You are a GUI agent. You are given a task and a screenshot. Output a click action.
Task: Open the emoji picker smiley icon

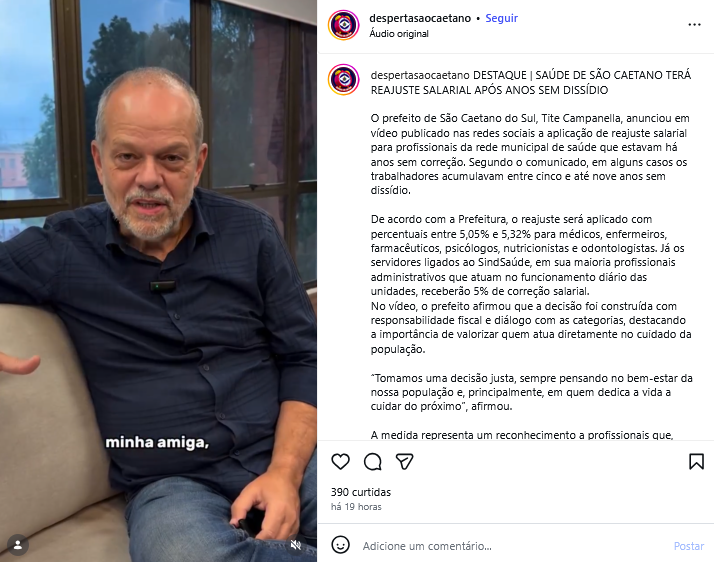[x=340, y=545]
